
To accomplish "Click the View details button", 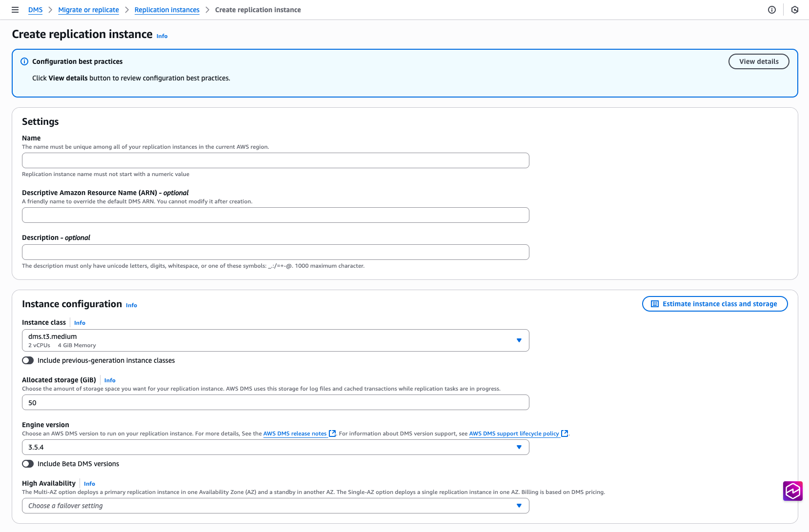I will [x=758, y=61].
